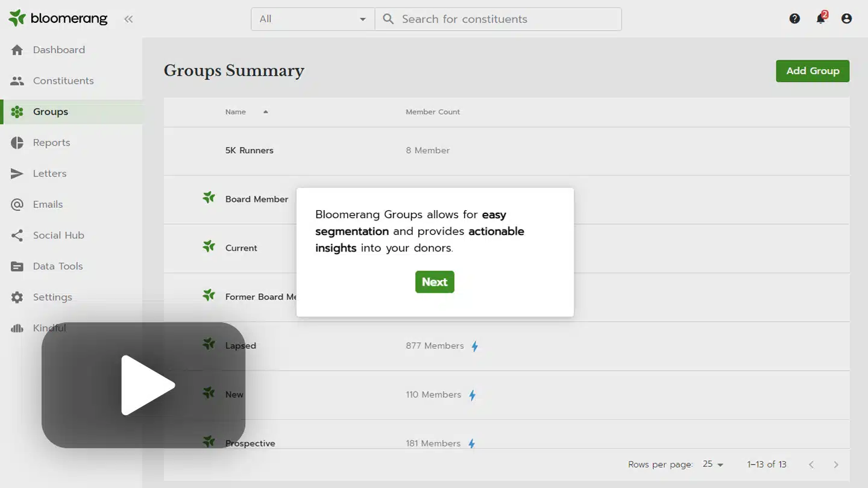The height and width of the screenshot is (488, 868).
Task: Play the video overlay
Action: point(143,385)
